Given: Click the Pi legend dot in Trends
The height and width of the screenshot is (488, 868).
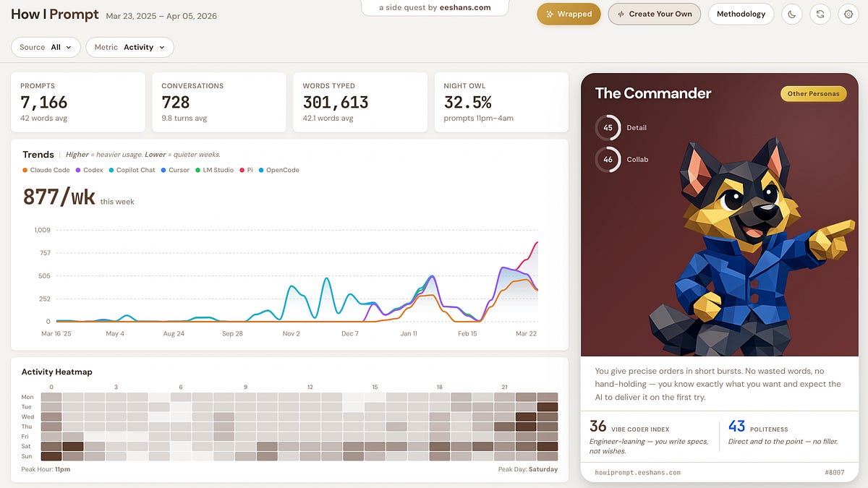Looking at the screenshot, I should point(244,170).
